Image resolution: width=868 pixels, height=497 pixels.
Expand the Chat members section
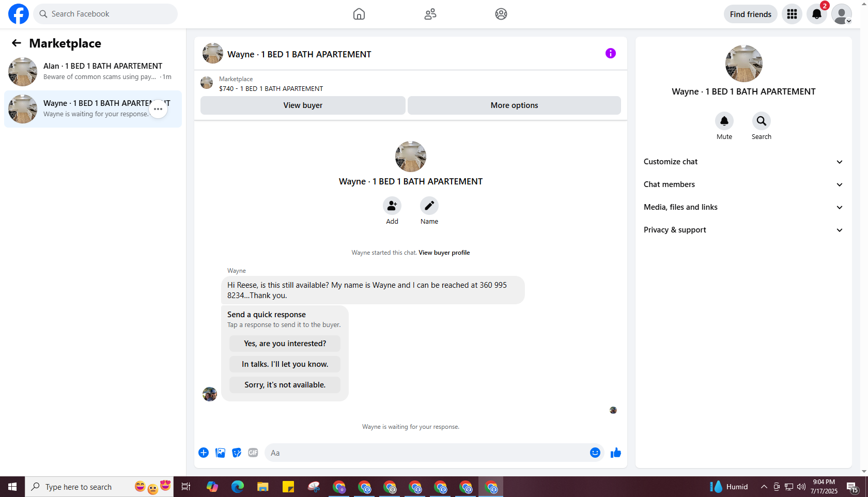(x=743, y=184)
